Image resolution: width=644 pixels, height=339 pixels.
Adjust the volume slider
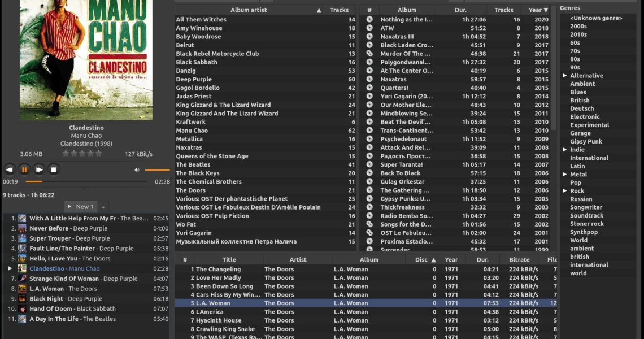pos(157,169)
